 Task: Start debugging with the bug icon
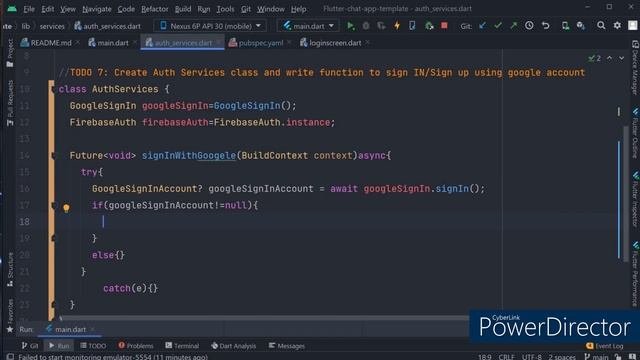coord(366,26)
